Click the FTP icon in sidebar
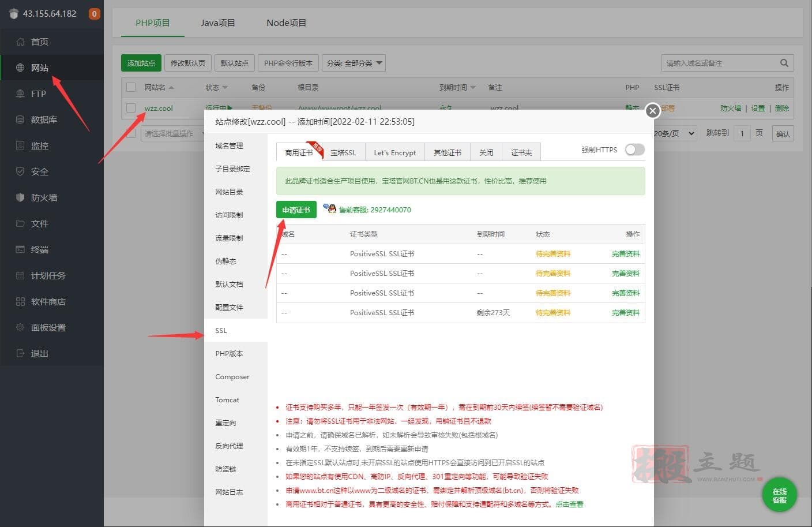The image size is (812, 527). [20, 94]
